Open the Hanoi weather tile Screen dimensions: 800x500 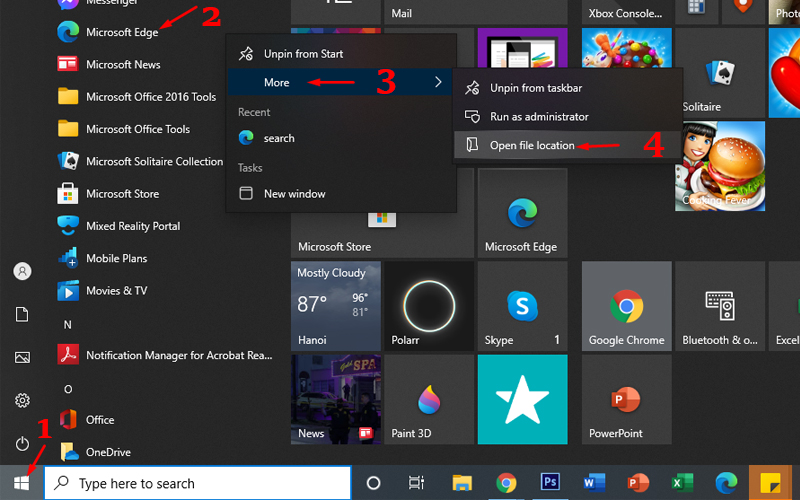coord(336,306)
